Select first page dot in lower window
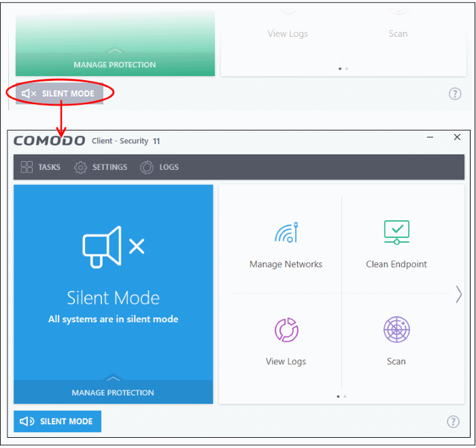Viewport: 476px width, 448px height. [338, 396]
